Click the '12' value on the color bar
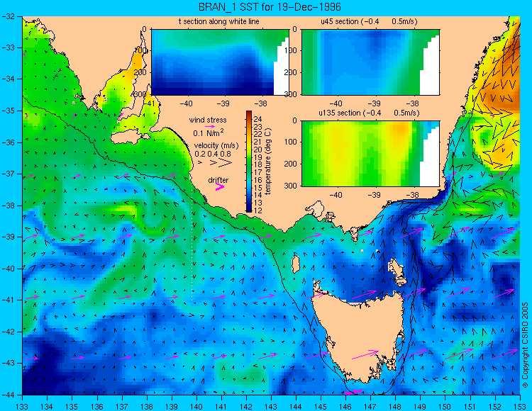 pos(258,210)
